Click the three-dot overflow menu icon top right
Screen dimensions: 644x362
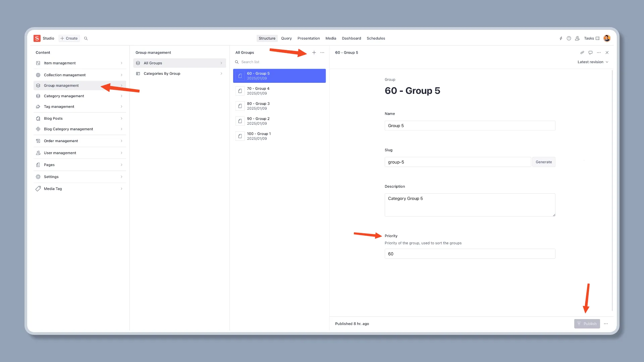599,52
